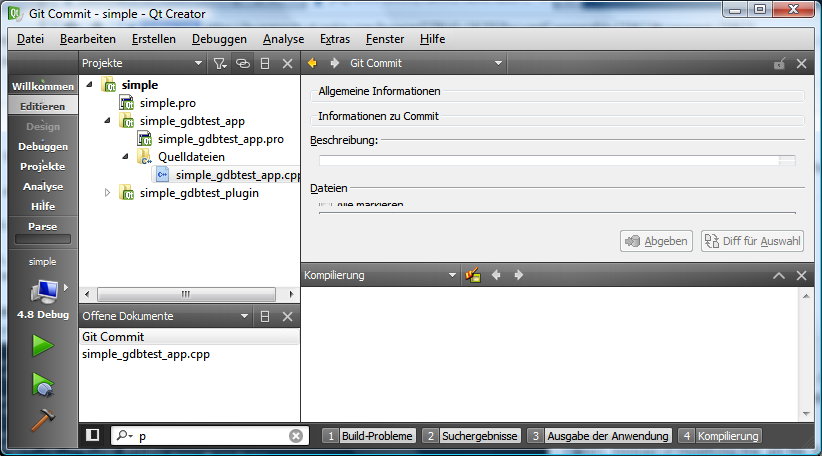Screen dimensions: 822x456
Task: Switch to Projekte mode in sidebar
Action: point(43,166)
